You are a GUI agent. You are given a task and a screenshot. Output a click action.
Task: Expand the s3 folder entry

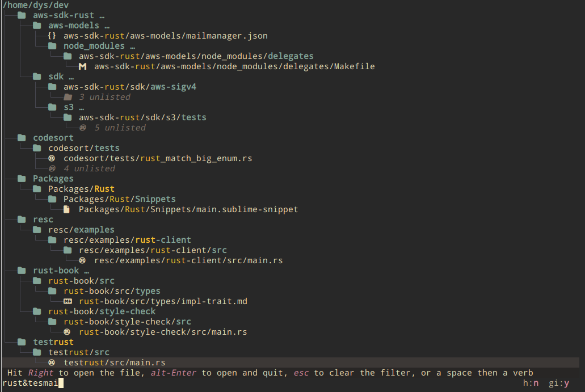(69, 107)
